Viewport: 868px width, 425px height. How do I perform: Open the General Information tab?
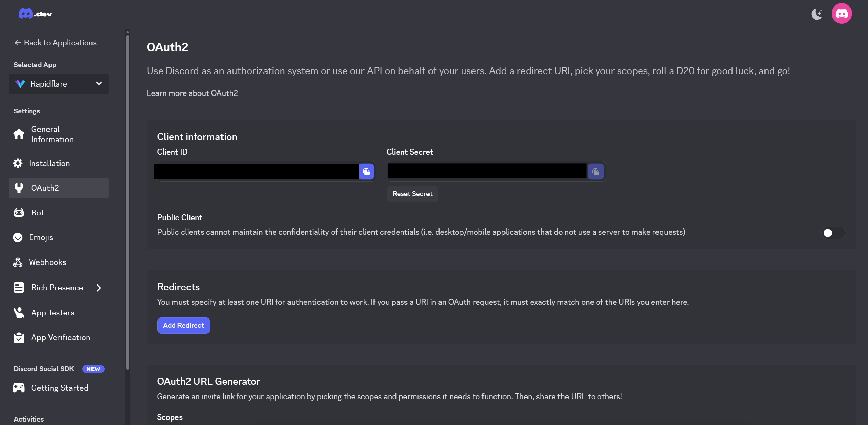(52, 134)
